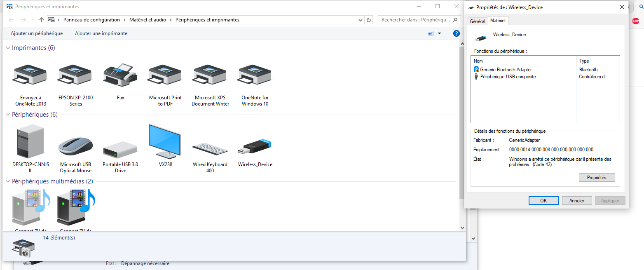Viewport: 644px width, 270px height.
Task: Click the view layout icon in toolbar
Action: (431, 33)
